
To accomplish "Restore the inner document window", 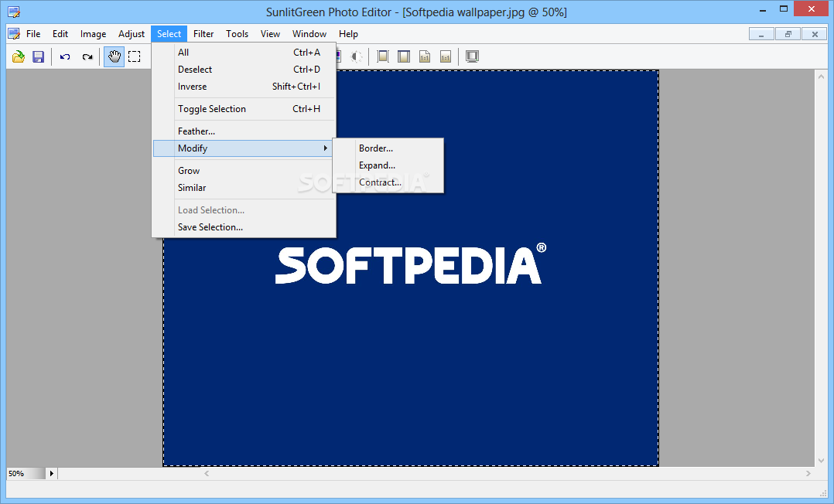I will pyautogui.click(x=788, y=34).
